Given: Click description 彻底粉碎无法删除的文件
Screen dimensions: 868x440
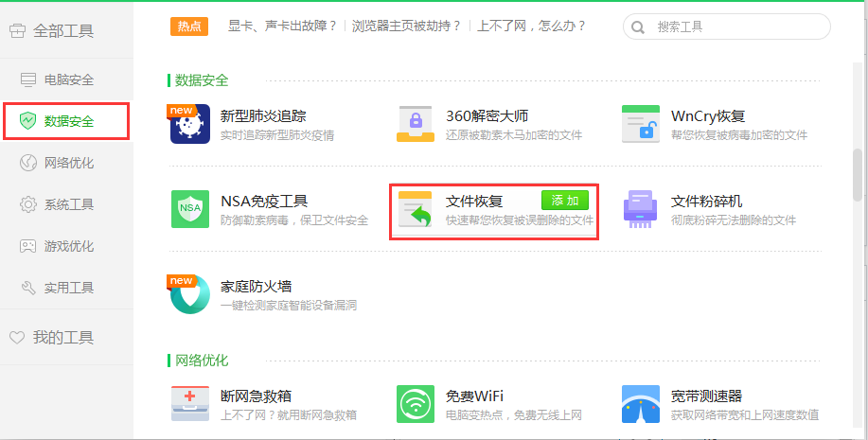Looking at the screenshot, I should point(734,220).
